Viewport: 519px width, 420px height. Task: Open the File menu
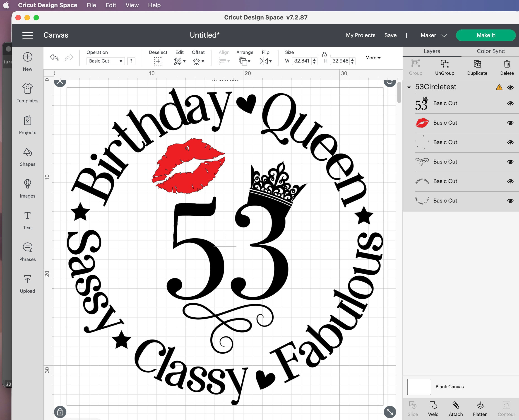91,5
